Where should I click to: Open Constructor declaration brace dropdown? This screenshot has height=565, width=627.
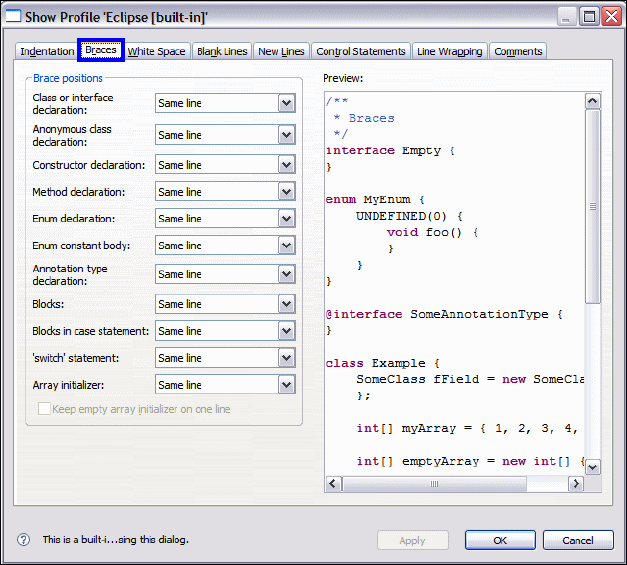pyautogui.click(x=225, y=165)
